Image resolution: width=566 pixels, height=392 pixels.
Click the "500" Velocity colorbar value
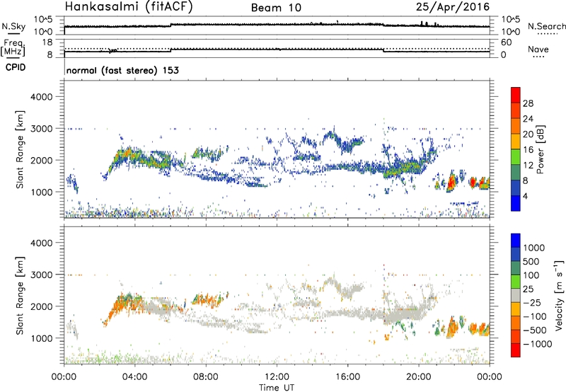coord(531,262)
